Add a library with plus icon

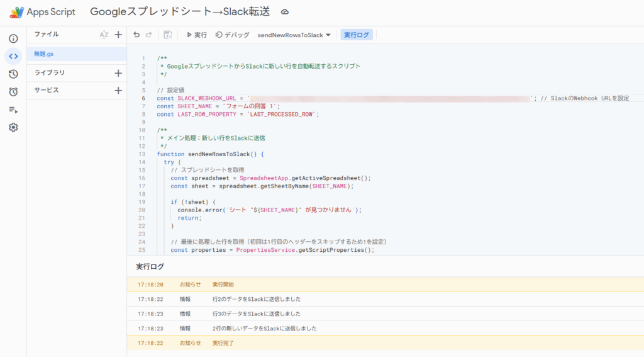click(x=118, y=73)
